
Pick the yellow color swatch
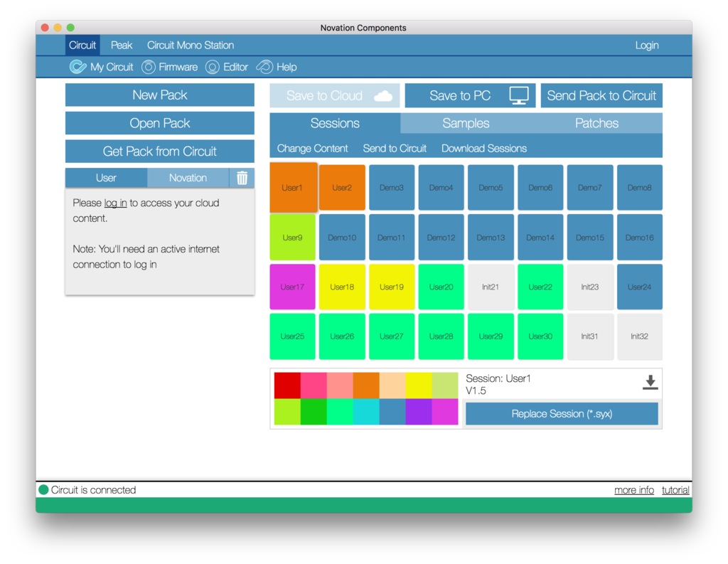click(419, 385)
